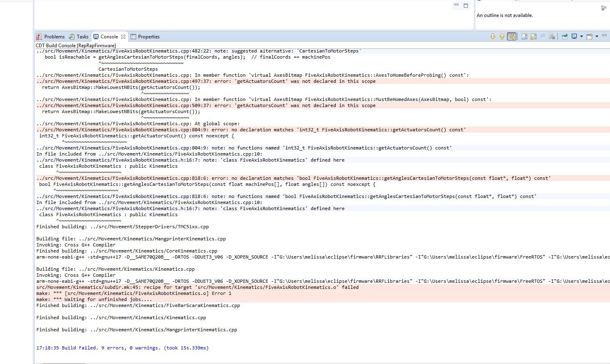
Task: Toggle Show Error In Editor button
Action: click(x=511, y=36)
